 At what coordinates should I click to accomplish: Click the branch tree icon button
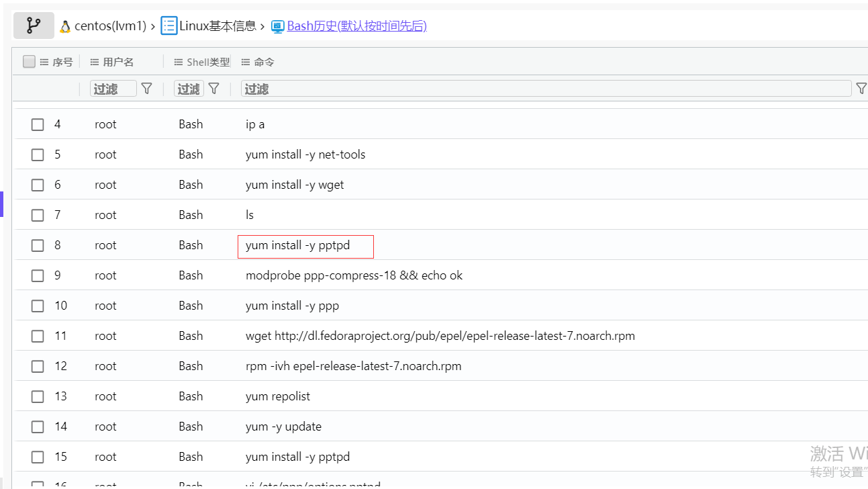coord(34,26)
